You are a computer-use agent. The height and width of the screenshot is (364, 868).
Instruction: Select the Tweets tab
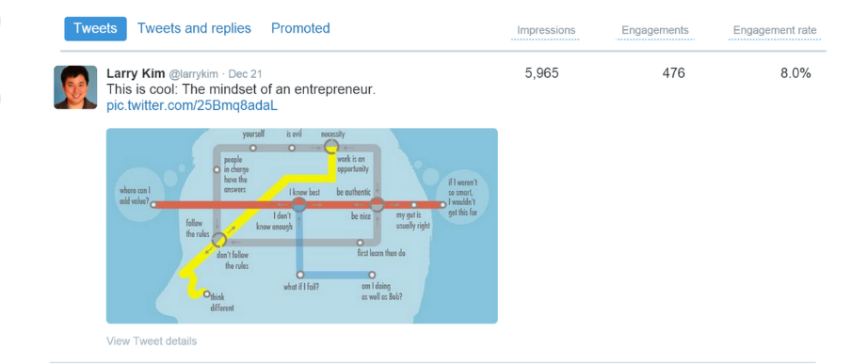[x=95, y=29]
